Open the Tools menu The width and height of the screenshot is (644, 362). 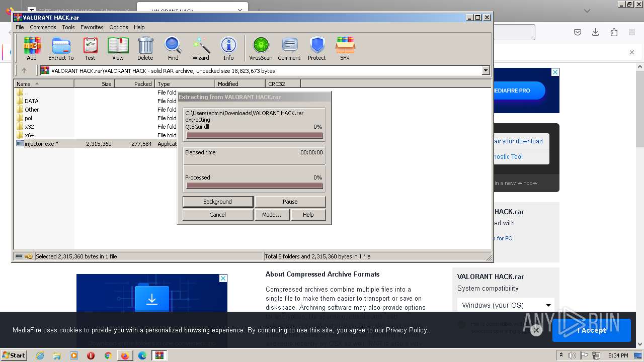(x=68, y=27)
